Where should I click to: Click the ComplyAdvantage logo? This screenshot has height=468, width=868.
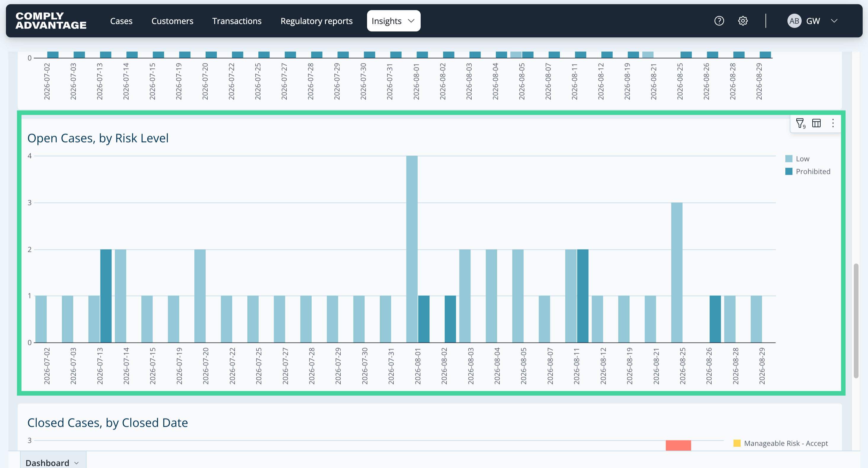[x=51, y=20]
